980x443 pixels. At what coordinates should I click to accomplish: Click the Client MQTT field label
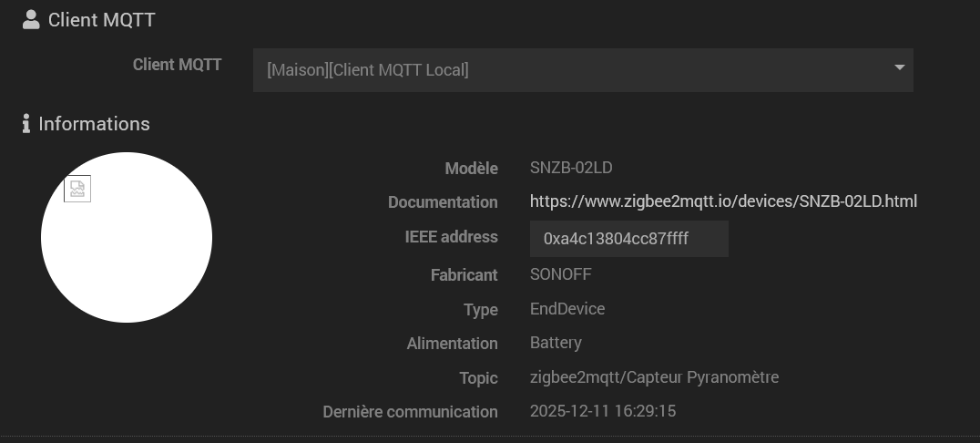(x=177, y=65)
